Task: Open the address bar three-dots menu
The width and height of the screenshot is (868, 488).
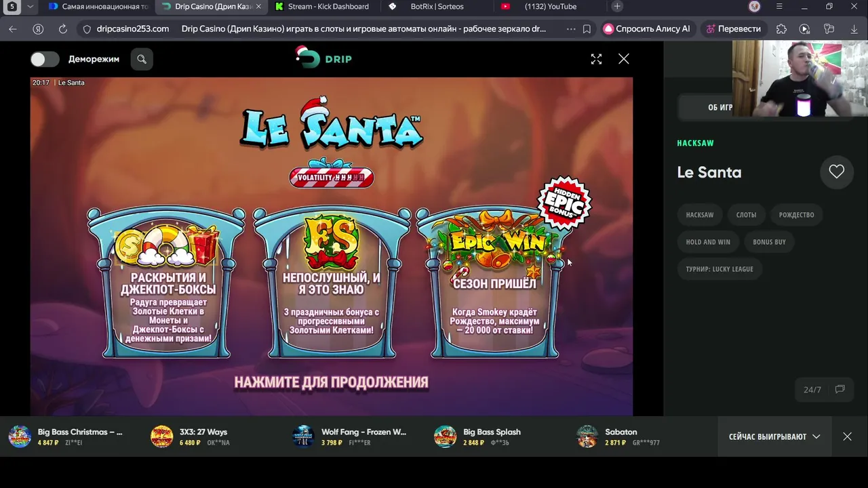Action: pyautogui.click(x=570, y=29)
